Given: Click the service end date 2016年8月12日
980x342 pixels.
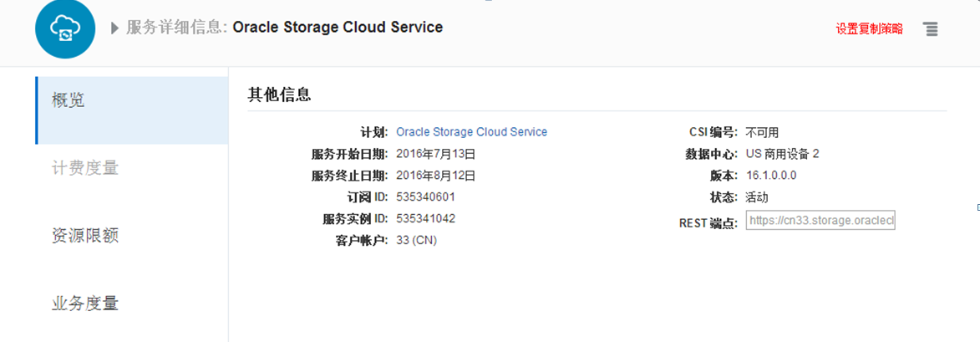Looking at the screenshot, I should point(435,176).
